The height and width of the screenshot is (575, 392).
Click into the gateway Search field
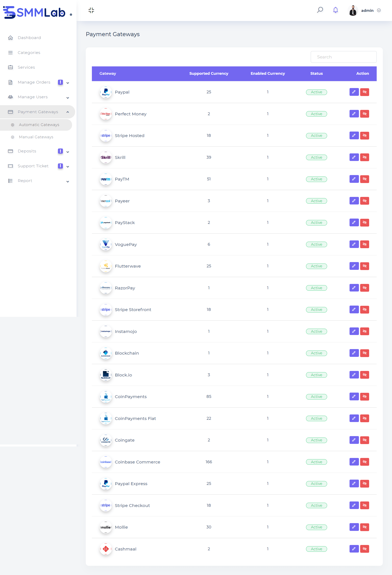click(344, 57)
